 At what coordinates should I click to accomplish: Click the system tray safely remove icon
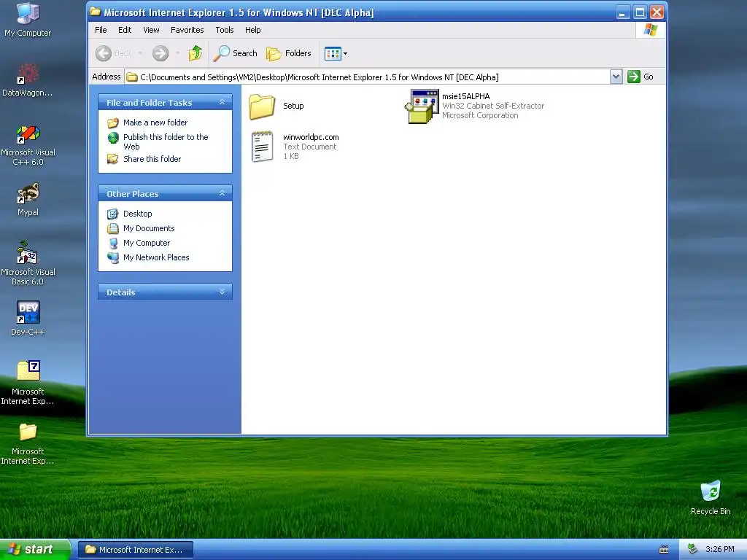click(x=692, y=550)
